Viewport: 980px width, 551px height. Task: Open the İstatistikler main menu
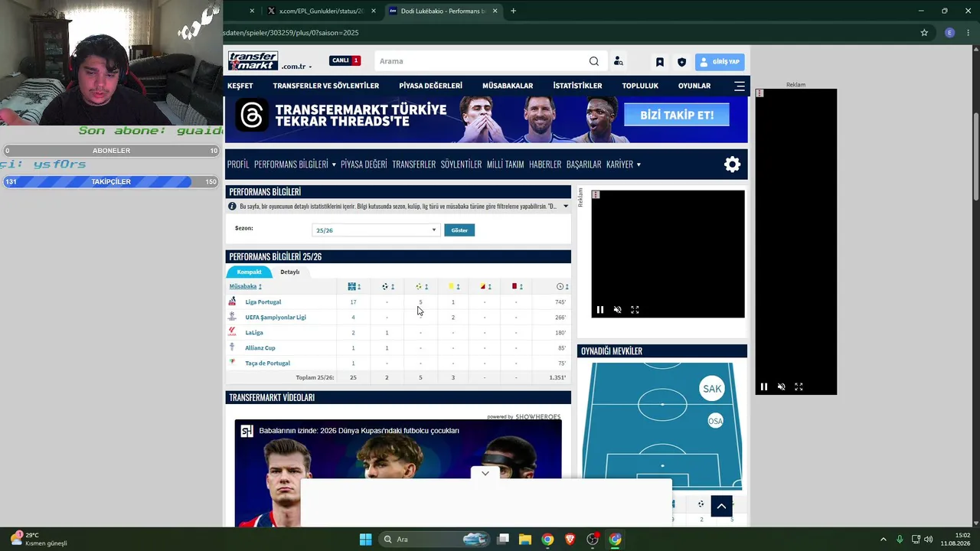tap(577, 86)
